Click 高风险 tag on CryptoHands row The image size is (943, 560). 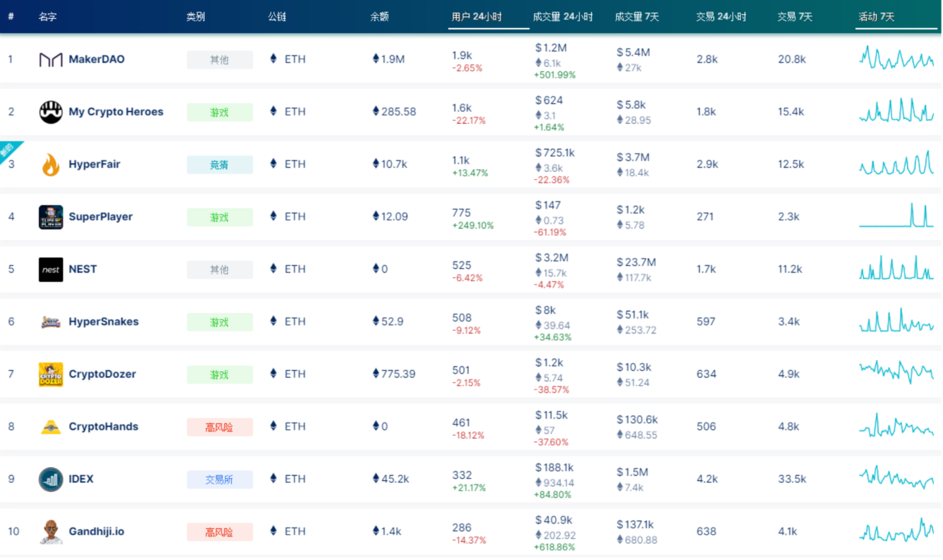(x=219, y=427)
